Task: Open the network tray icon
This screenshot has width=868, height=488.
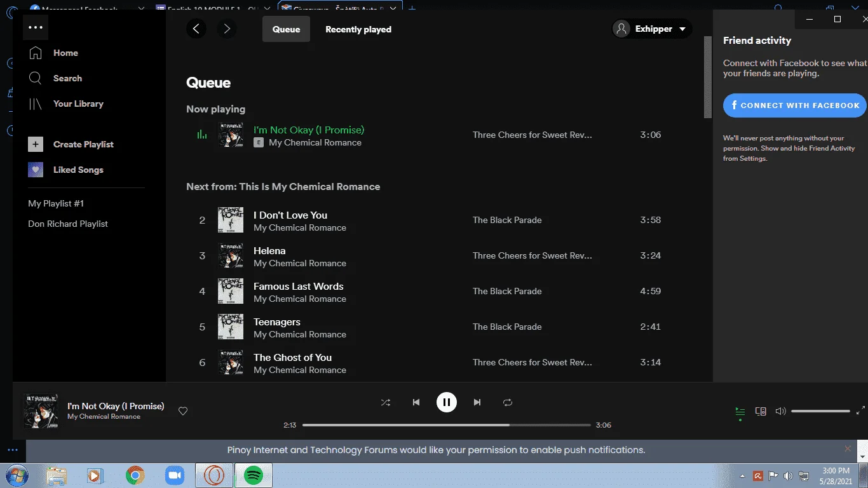Action: pos(804,476)
